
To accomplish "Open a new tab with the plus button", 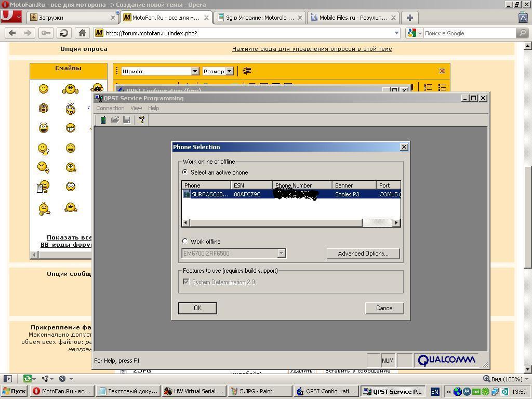I will pos(410,18).
